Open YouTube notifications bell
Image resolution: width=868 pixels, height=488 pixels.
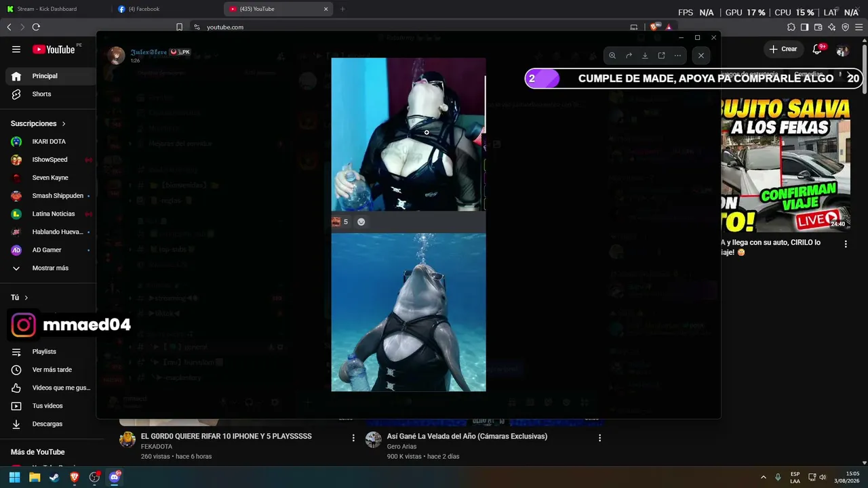818,49
